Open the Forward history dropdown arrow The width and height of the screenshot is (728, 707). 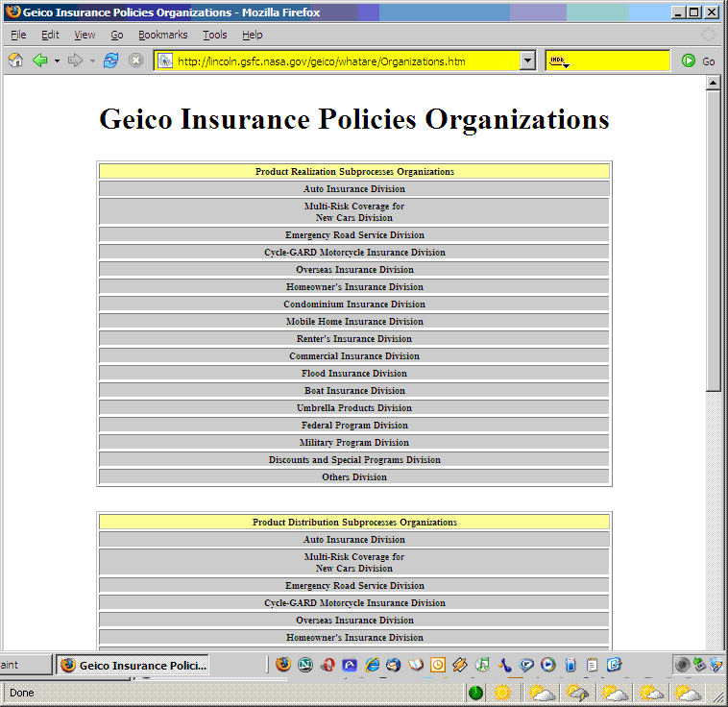click(92, 61)
